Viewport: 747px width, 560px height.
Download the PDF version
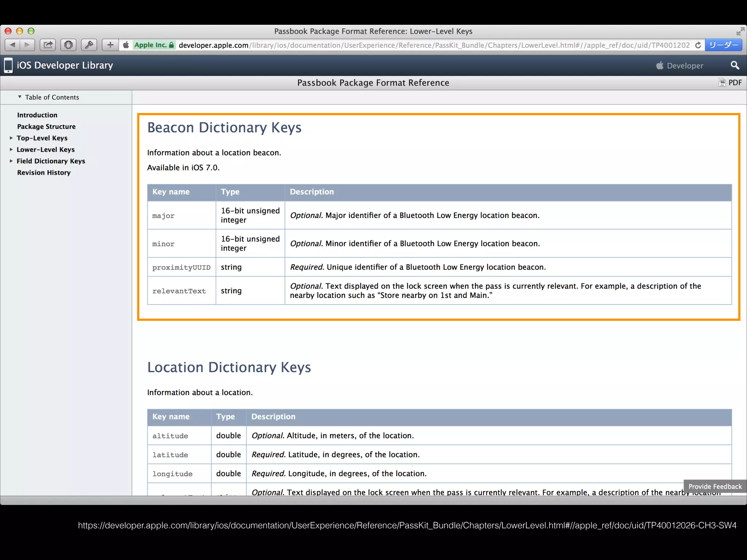coord(735,83)
